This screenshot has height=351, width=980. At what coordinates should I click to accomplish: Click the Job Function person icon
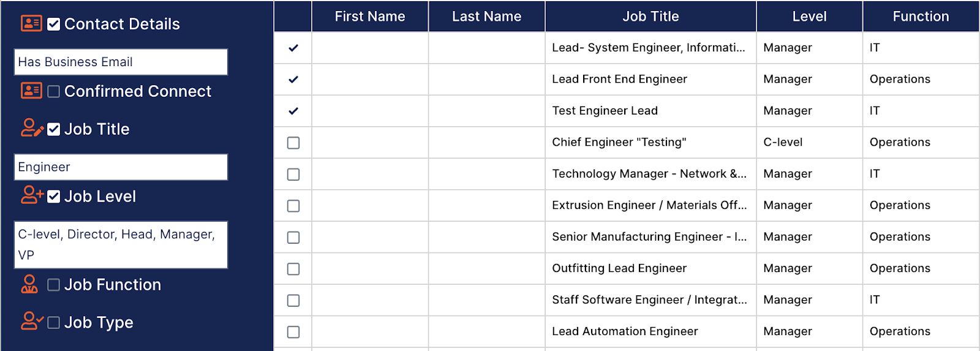(x=29, y=284)
